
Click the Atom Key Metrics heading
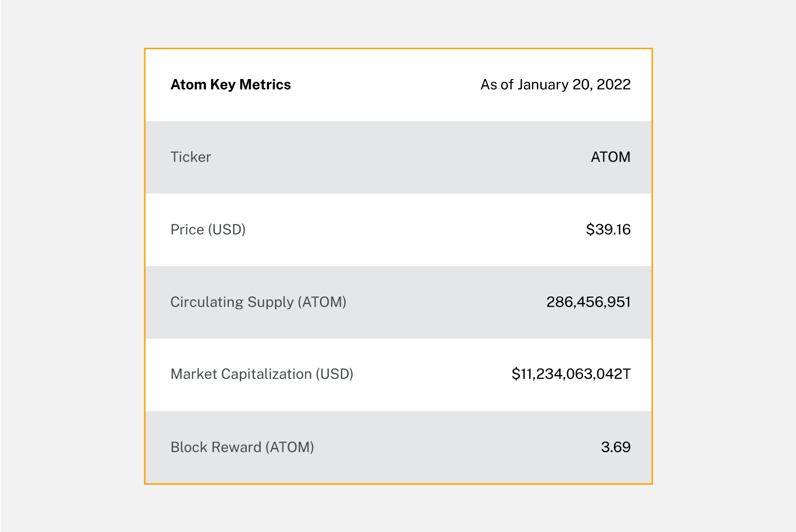pyautogui.click(x=230, y=85)
